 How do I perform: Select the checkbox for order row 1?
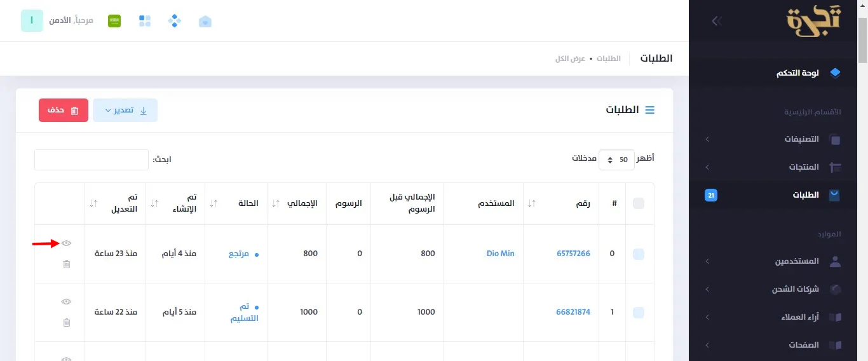639,312
